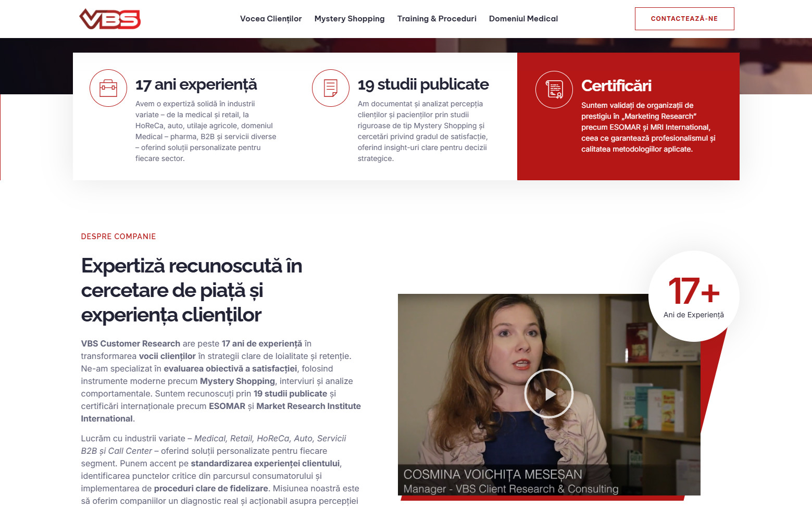Click the briefcase icon beside 17 ani experiență
Screen dimensions: 812x508
click(108, 88)
